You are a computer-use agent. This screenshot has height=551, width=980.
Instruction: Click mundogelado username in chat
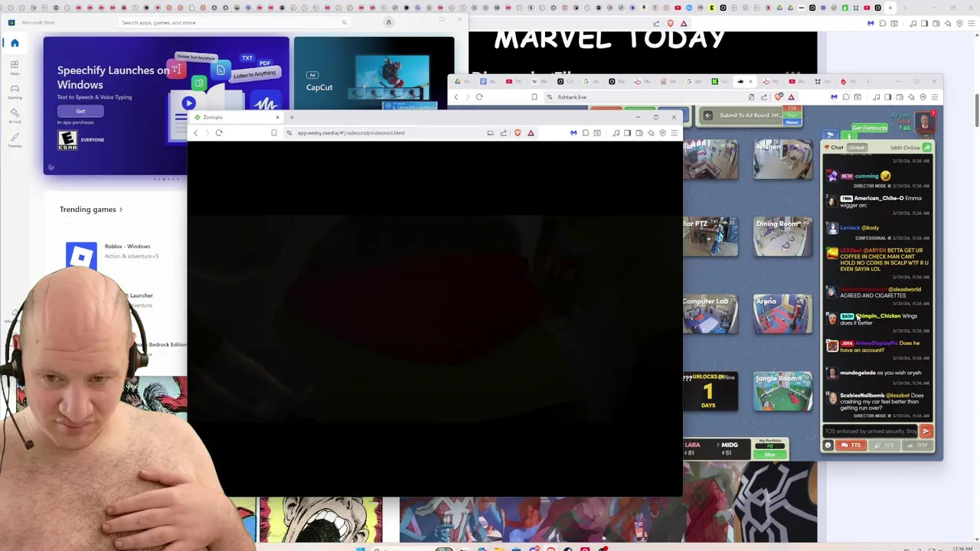pyautogui.click(x=858, y=373)
